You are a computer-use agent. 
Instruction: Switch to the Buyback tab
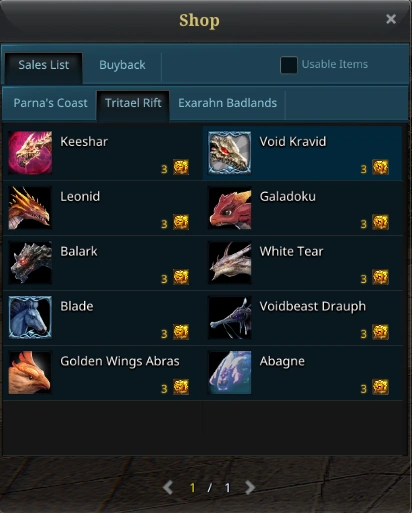coord(122,65)
